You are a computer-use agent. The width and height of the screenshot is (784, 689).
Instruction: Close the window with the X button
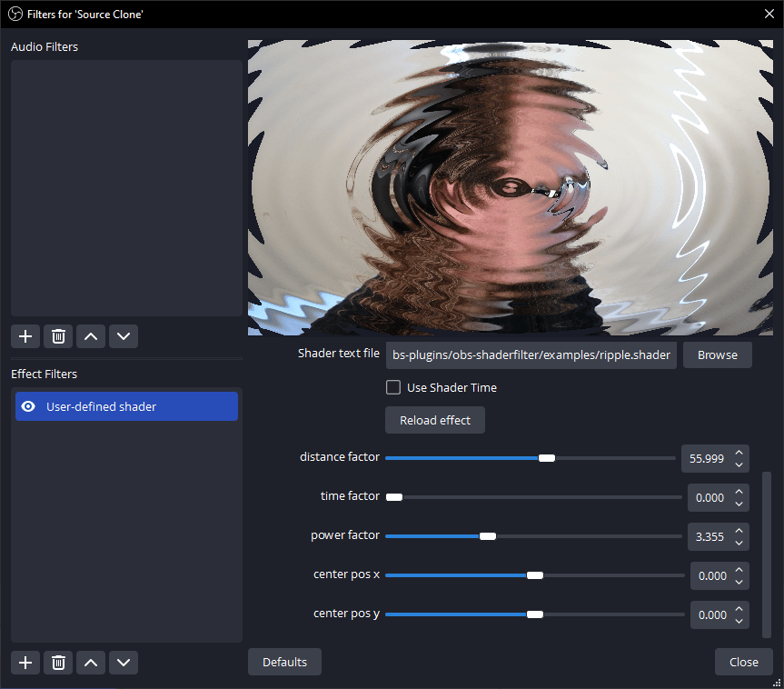coord(769,14)
